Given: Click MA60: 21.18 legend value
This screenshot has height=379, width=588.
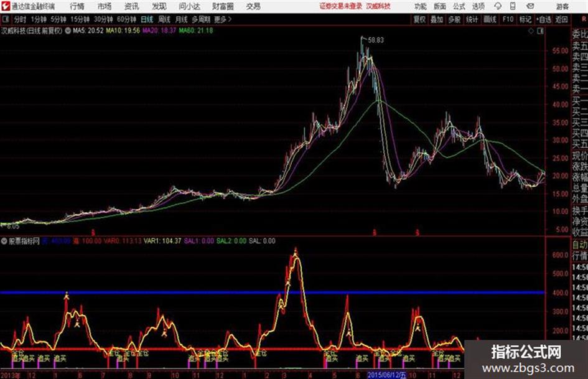Looking at the screenshot, I should click(196, 30).
